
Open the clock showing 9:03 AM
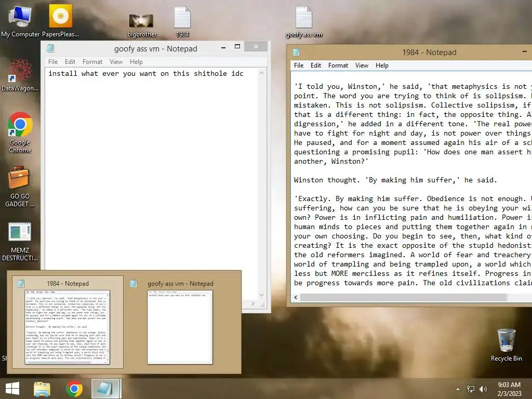[509, 389]
